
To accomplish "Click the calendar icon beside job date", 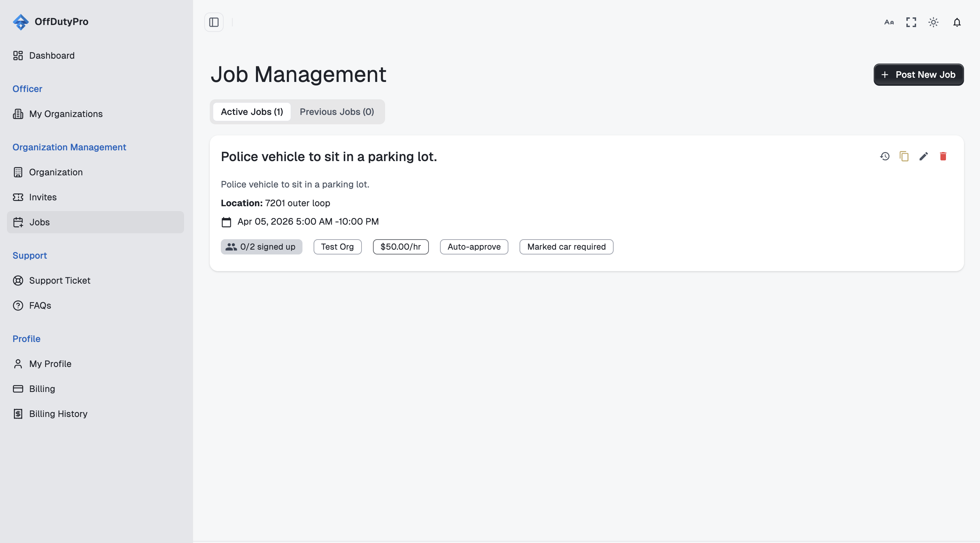I will 226,222.
